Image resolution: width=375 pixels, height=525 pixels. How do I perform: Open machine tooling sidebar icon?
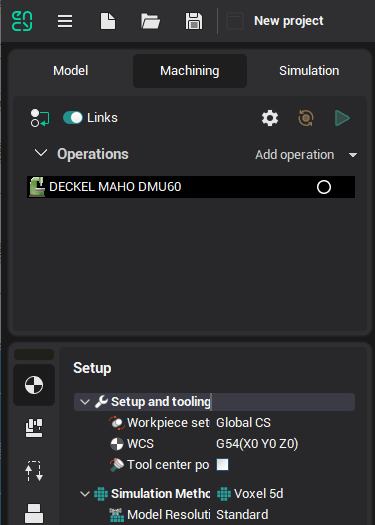click(34, 428)
